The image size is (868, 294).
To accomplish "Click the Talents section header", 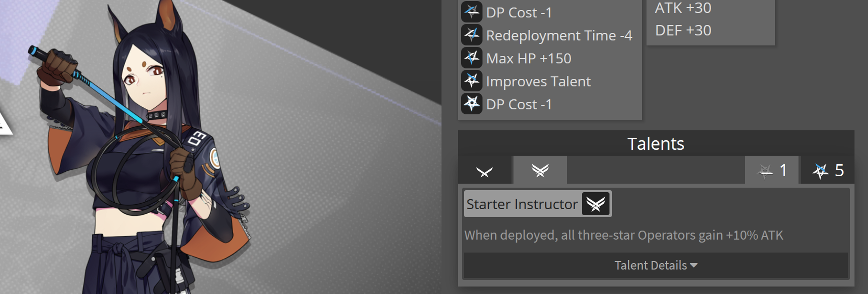I will (x=655, y=144).
